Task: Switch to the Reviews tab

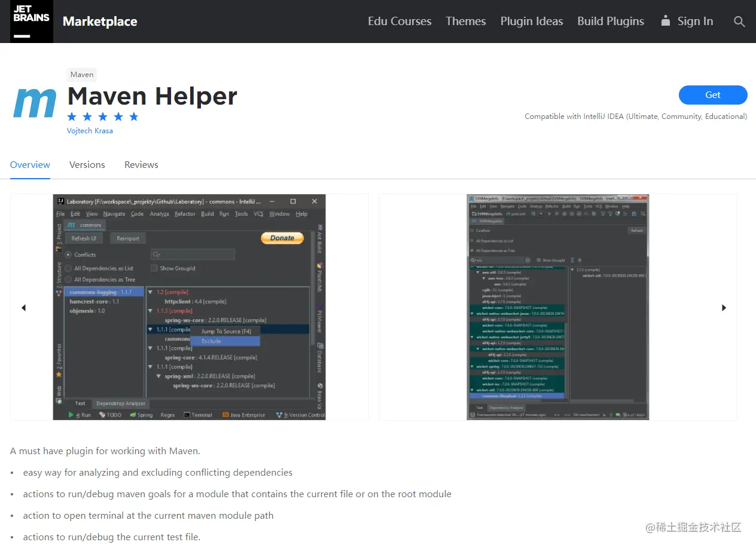Action: 141,165
